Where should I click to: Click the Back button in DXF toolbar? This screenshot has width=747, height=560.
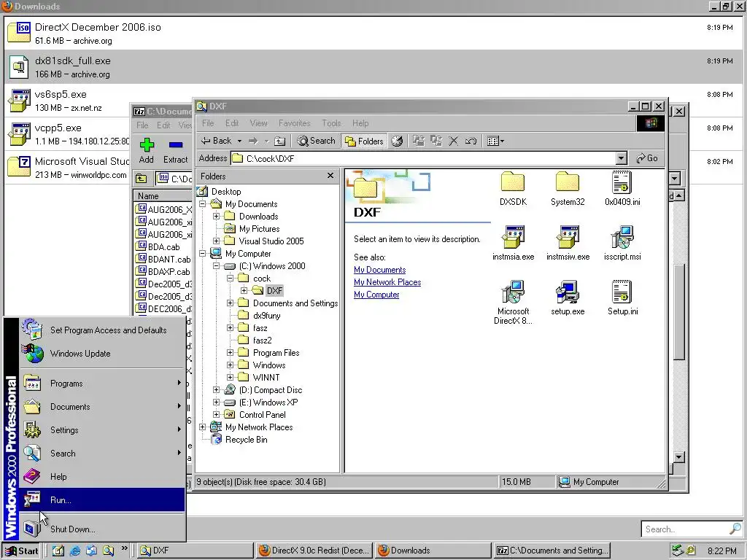pos(216,141)
